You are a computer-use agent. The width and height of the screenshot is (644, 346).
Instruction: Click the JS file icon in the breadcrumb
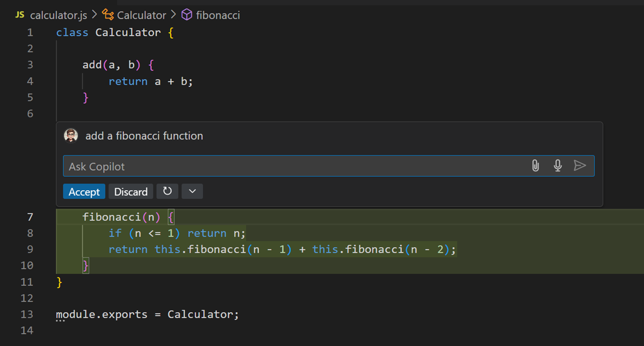click(19, 15)
